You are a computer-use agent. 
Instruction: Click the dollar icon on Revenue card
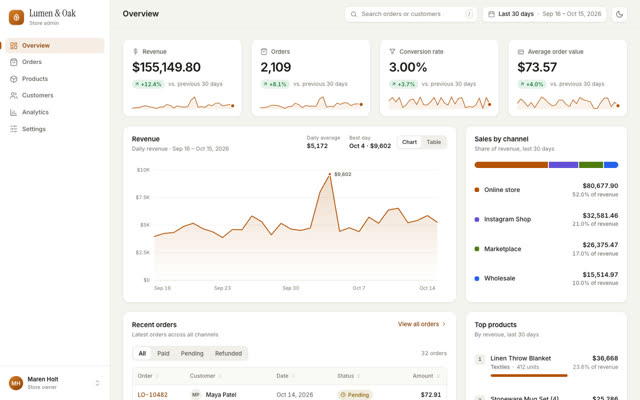pyautogui.click(x=136, y=51)
